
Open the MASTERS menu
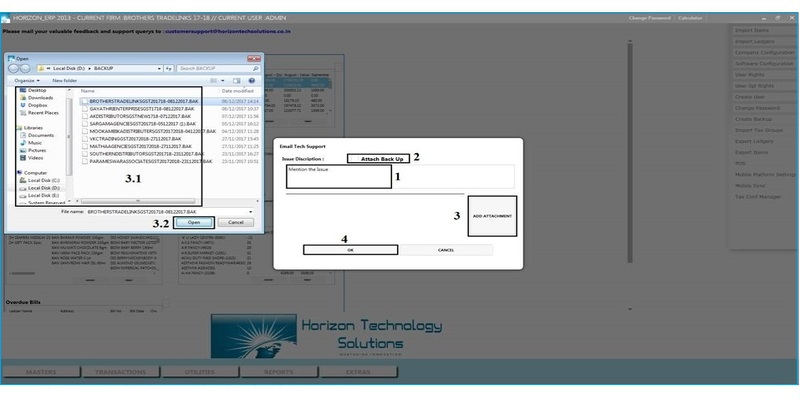coord(41,372)
